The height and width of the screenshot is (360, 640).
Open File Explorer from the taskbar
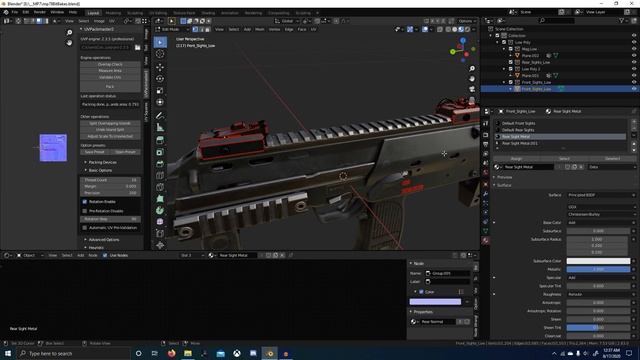pos(188,353)
